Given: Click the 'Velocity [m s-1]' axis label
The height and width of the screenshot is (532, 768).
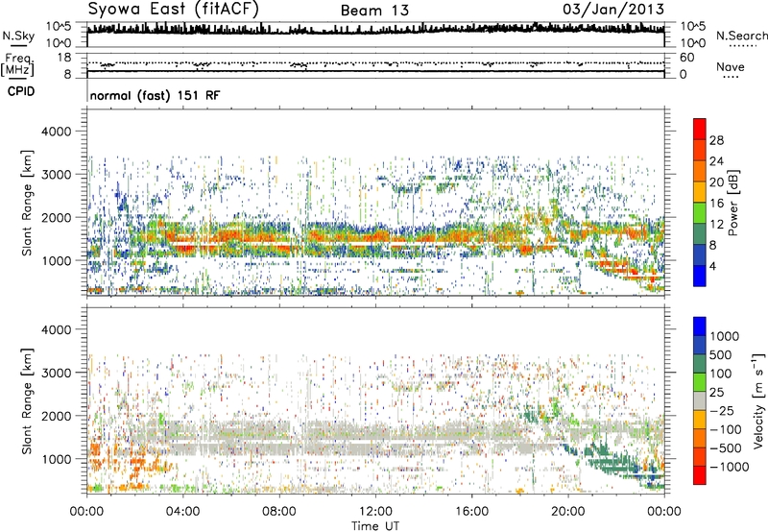Looking at the screenshot, I should [758, 400].
